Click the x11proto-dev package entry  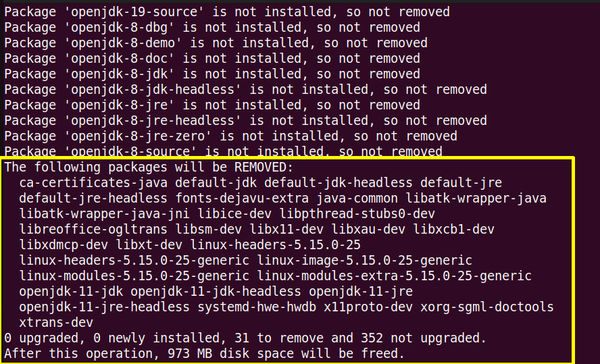point(368,307)
